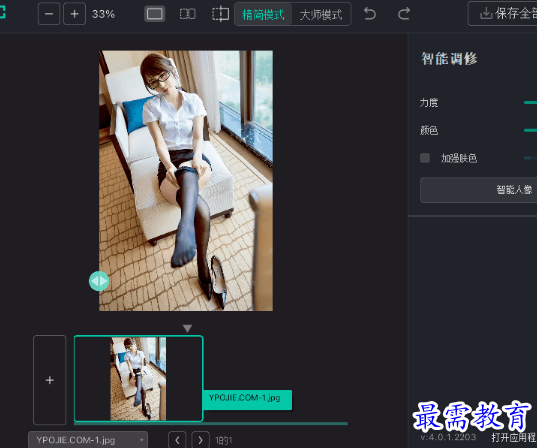Select the single view layout icon
This screenshot has height=448, width=537.
154,14
